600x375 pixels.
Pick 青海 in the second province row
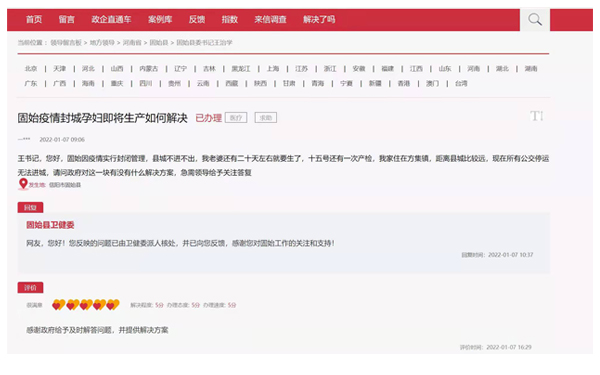(318, 83)
